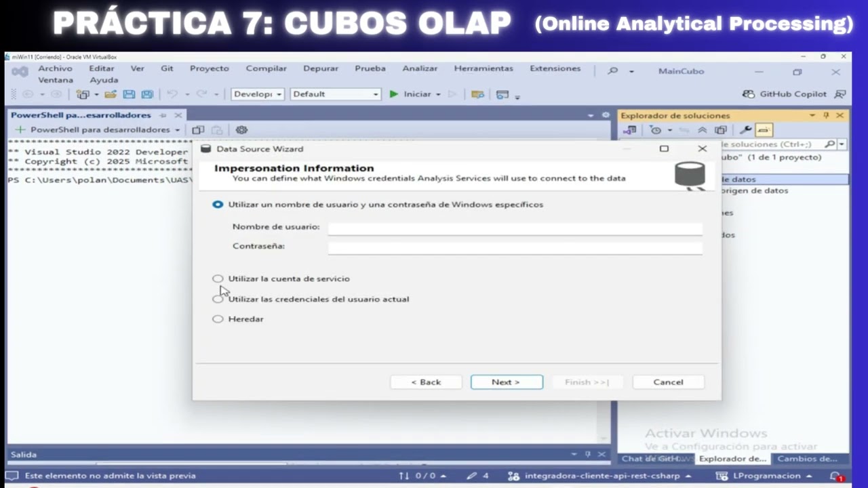
Task: Open the Developer configuration dropdown
Action: tap(258, 94)
